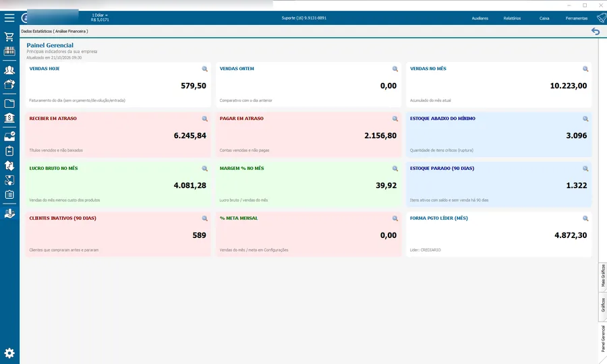Image resolution: width=607 pixels, height=364 pixels.
Task: Click the Dados Estatísticos breadcrumb title
Action: [x=54, y=31]
